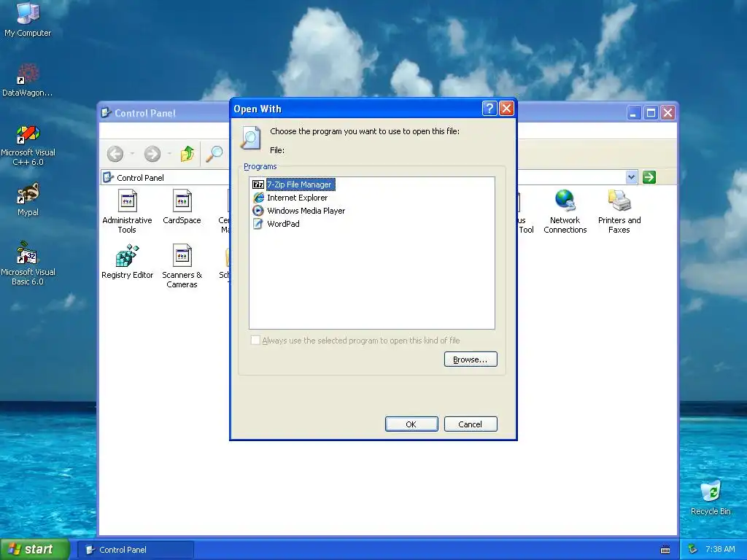Image resolution: width=747 pixels, height=560 pixels.
Task: Open Microsoft Visual Basic 6.0 shortcut
Action: [x=28, y=263]
